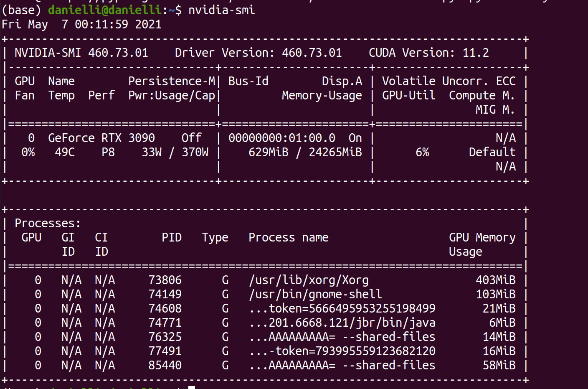
Task: Click the 16MiB memory value
Action: pos(499,351)
